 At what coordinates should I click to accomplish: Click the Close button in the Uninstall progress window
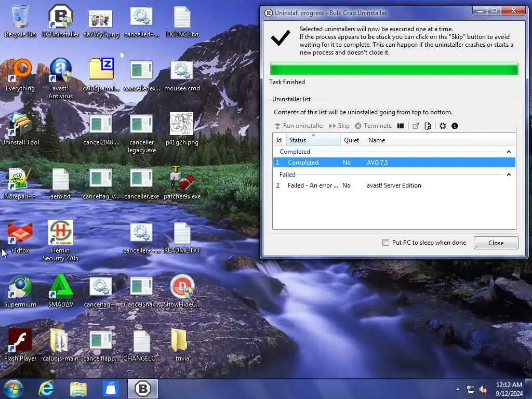(496, 243)
